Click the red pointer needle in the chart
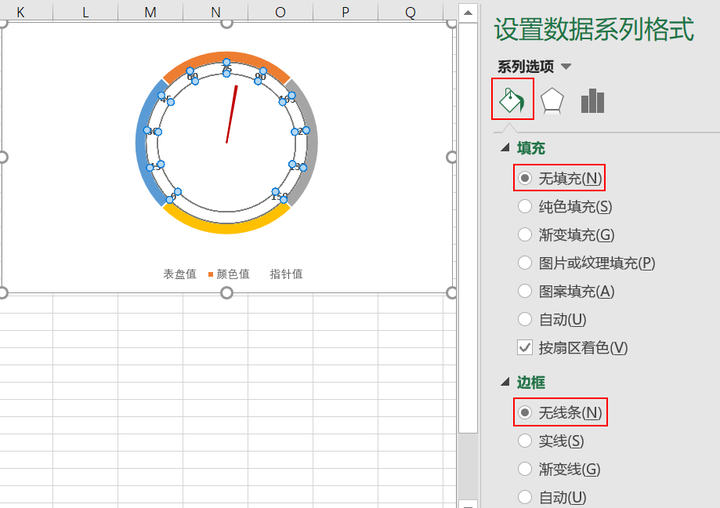Screen dimensions: 720x508 point(232,114)
